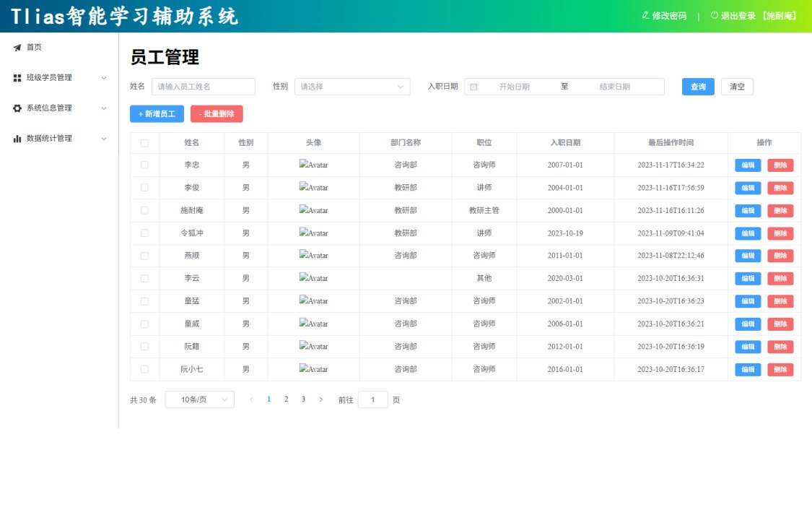The image size is (812, 515).
Task: Click 退出登录 link in header
Action: (754, 16)
